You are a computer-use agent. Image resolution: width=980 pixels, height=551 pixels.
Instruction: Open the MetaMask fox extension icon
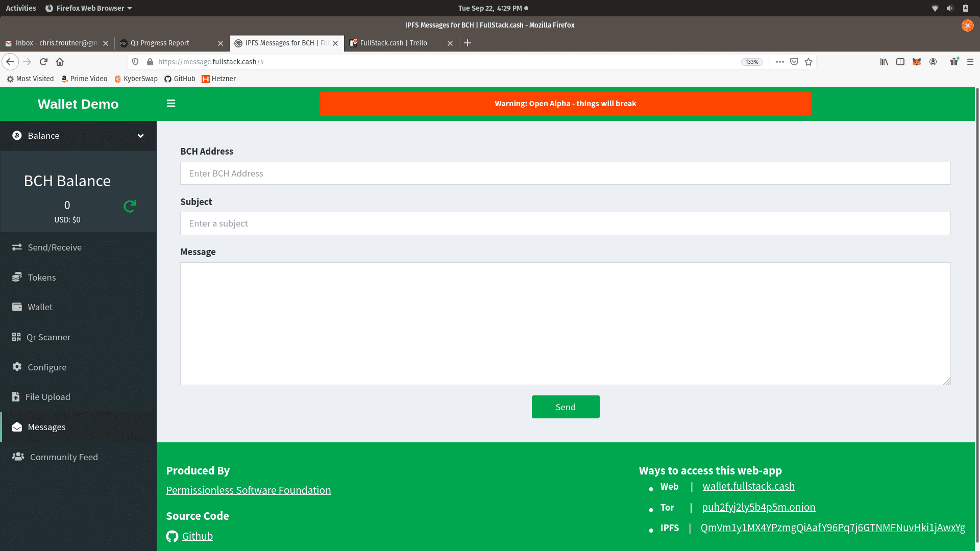point(917,62)
